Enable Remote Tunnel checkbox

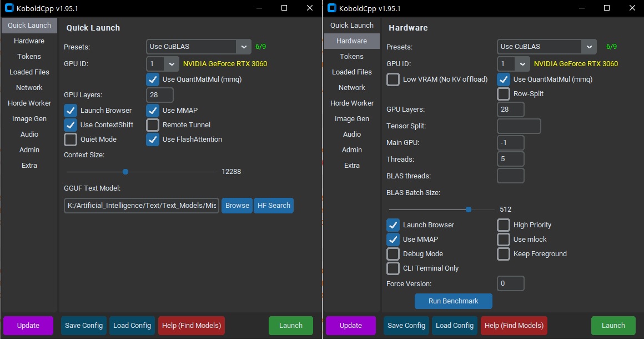tap(152, 125)
